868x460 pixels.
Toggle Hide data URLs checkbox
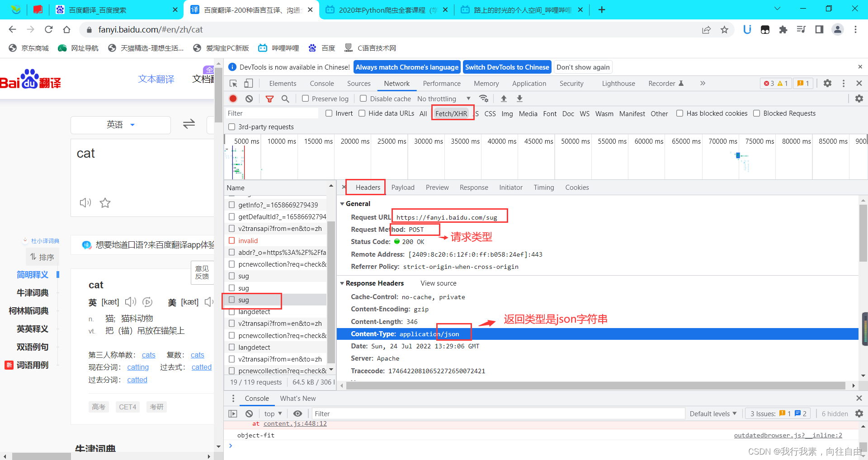tap(362, 113)
